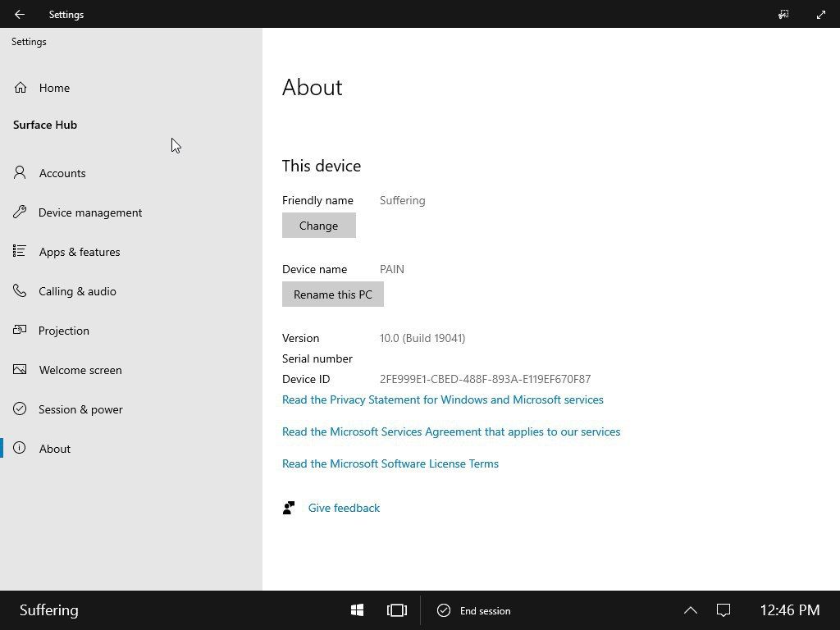Image resolution: width=840 pixels, height=630 pixels.
Task: Select the About page in sidebar
Action: pyautogui.click(x=131, y=449)
